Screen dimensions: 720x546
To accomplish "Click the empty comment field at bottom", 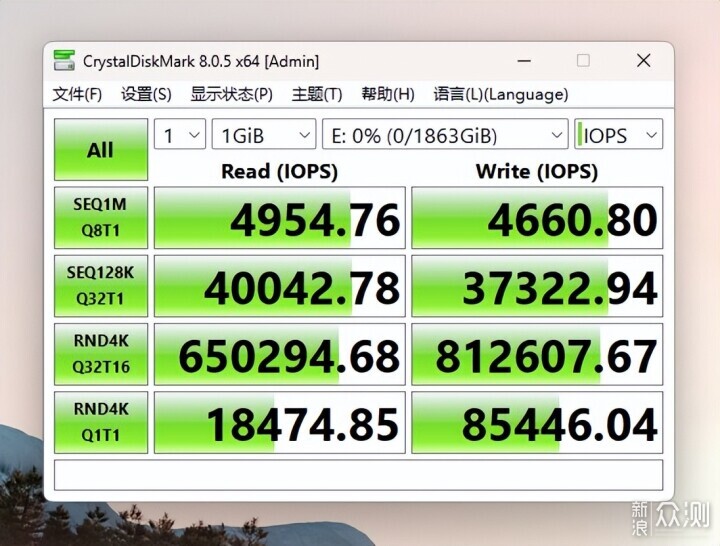I will 359,475.
